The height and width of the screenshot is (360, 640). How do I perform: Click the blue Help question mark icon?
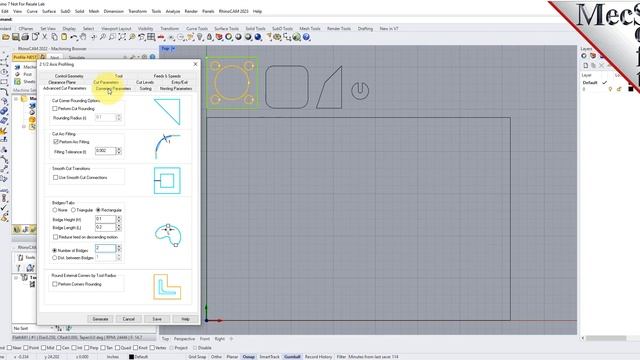coord(307,37)
